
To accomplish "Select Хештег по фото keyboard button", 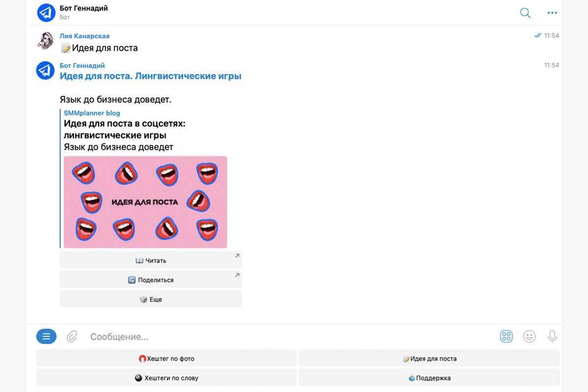I will [166, 359].
